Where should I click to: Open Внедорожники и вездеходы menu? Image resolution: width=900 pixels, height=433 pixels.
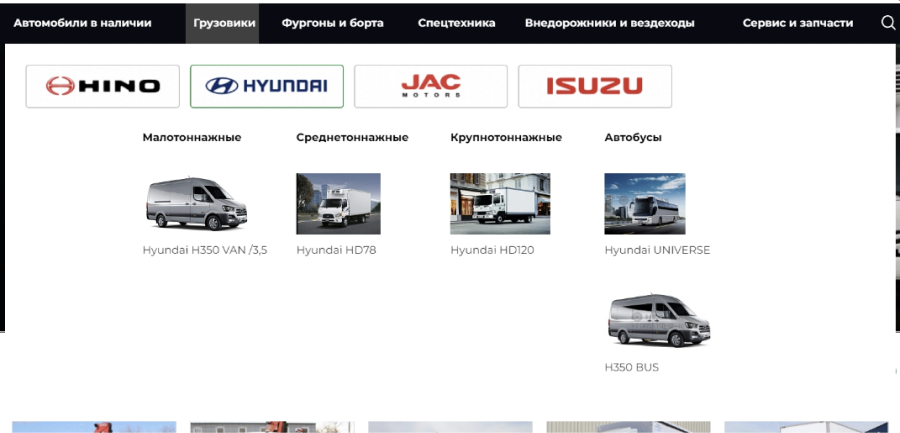[610, 23]
